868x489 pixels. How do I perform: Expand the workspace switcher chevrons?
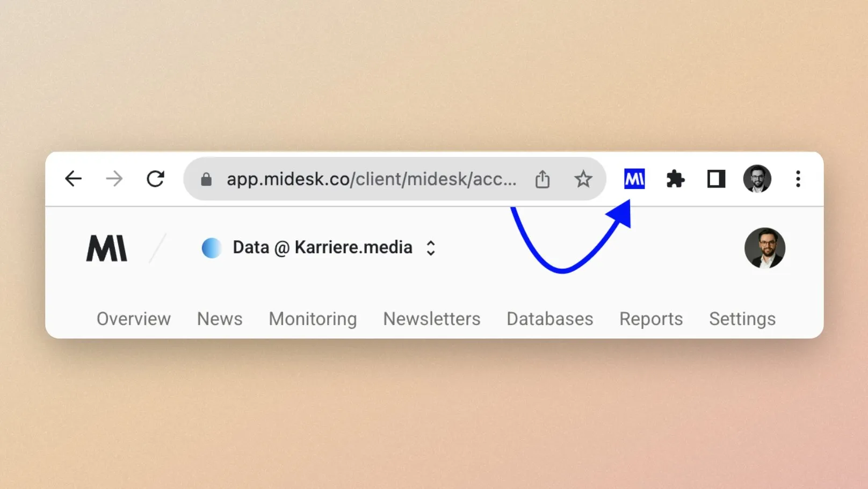click(x=430, y=248)
